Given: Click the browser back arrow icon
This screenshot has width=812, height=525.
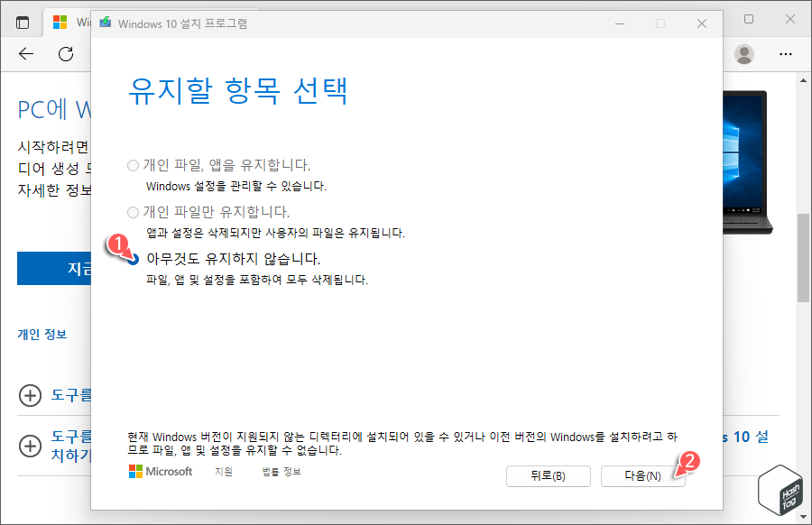Looking at the screenshot, I should pos(25,54).
